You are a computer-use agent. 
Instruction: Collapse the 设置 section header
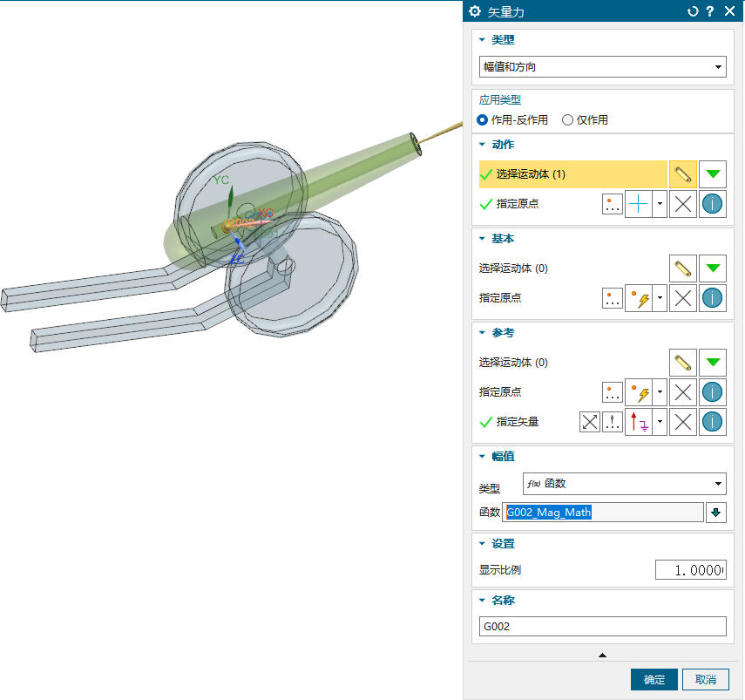[x=482, y=544]
